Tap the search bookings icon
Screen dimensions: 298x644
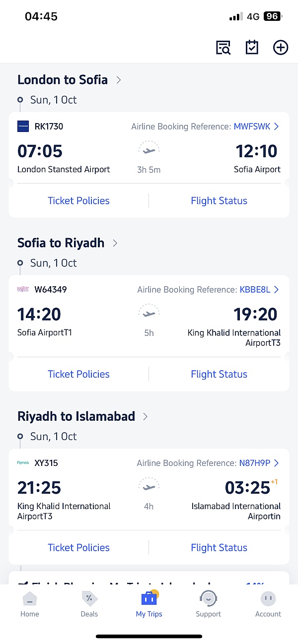point(223,48)
